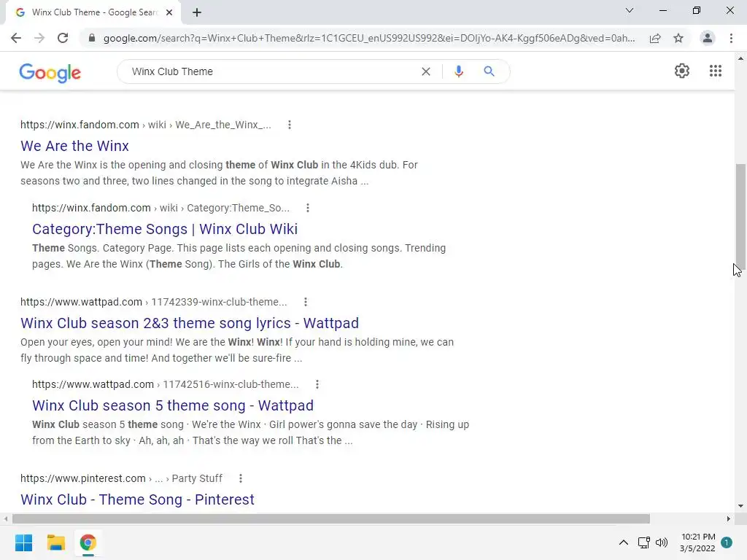Image resolution: width=747 pixels, height=560 pixels.
Task: Focus the Google search box
Action: [x=271, y=71]
